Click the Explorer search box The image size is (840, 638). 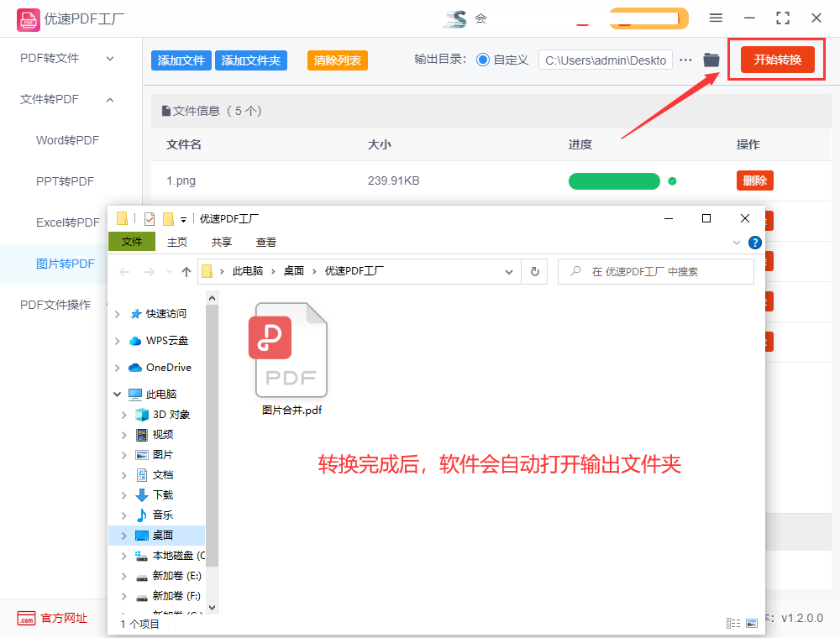(x=656, y=271)
